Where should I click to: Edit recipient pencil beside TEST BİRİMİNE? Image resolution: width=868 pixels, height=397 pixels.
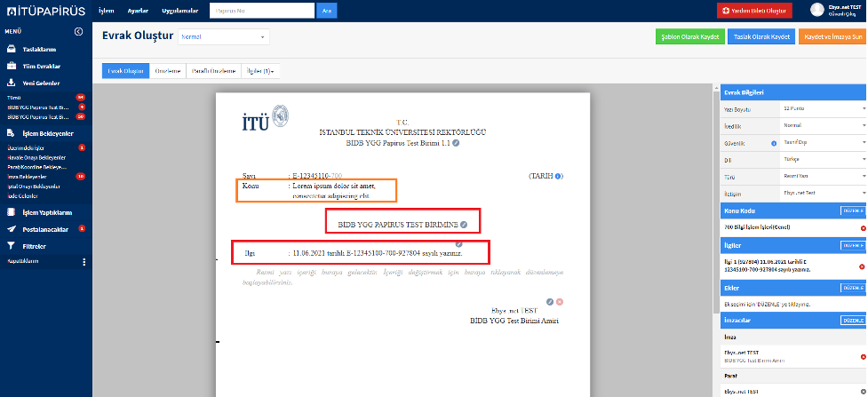tap(464, 225)
